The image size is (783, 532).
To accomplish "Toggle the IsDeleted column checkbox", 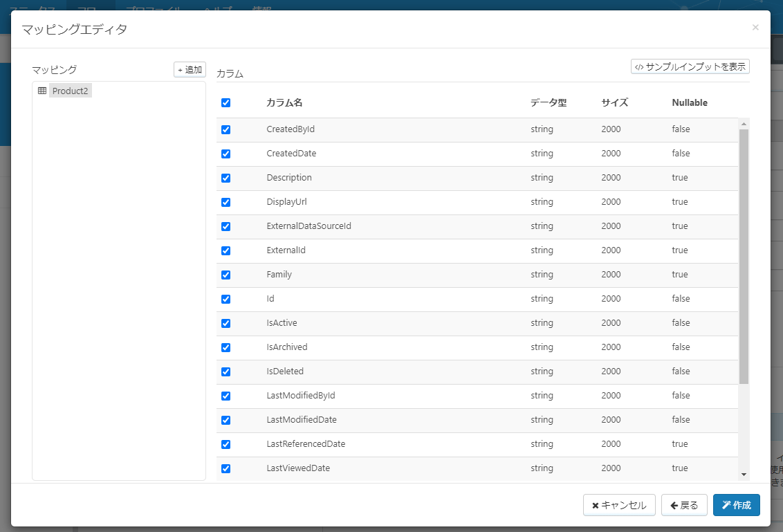I will click(225, 372).
